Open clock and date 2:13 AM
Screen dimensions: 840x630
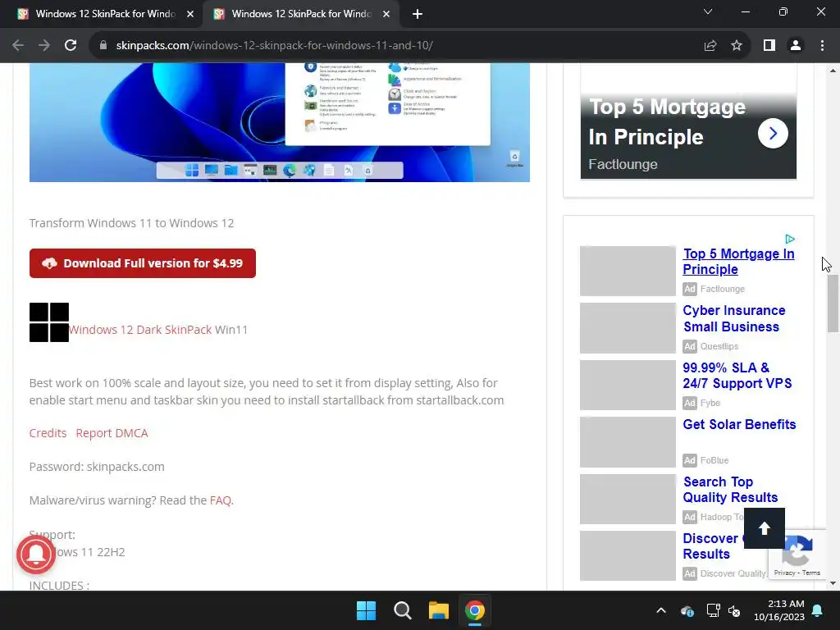click(779, 610)
